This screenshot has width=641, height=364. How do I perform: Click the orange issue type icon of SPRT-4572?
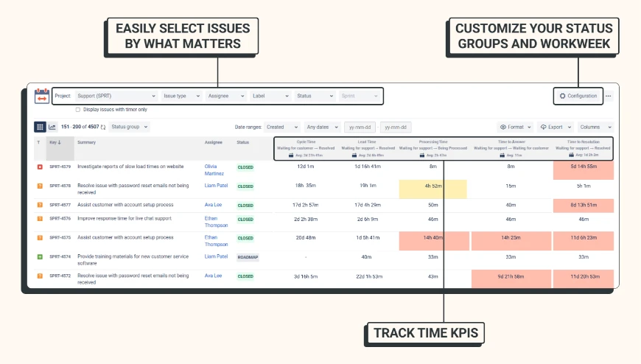tap(40, 276)
